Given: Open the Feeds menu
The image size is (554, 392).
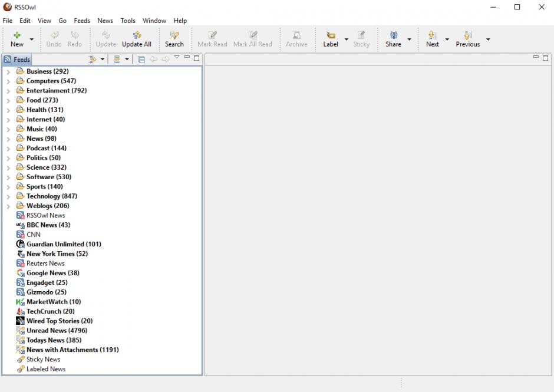Looking at the screenshot, I should (x=82, y=21).
